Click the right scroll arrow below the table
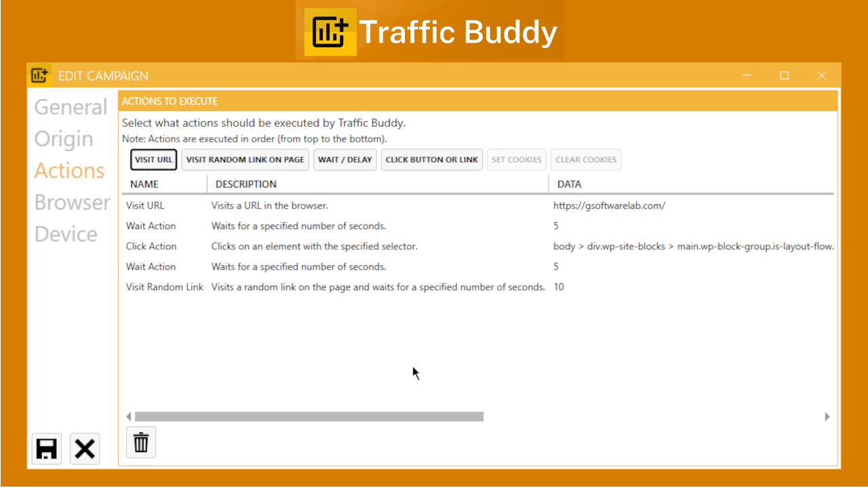The image size is (868, 488). [827, 416]
